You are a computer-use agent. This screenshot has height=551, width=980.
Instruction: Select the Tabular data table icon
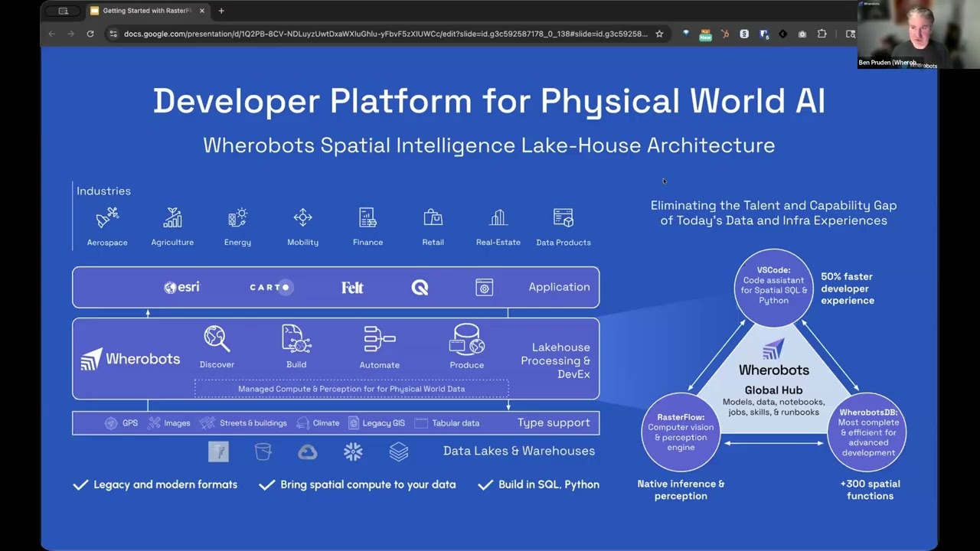point(420,422)
